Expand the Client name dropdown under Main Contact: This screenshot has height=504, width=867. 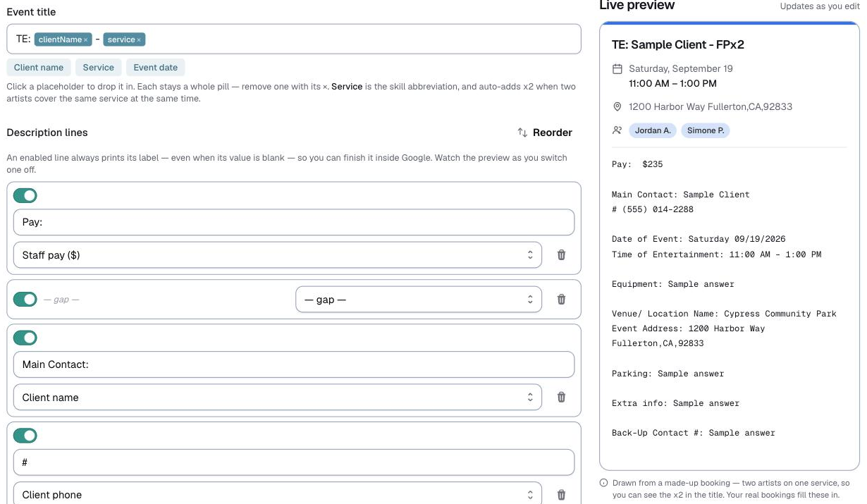278,397
